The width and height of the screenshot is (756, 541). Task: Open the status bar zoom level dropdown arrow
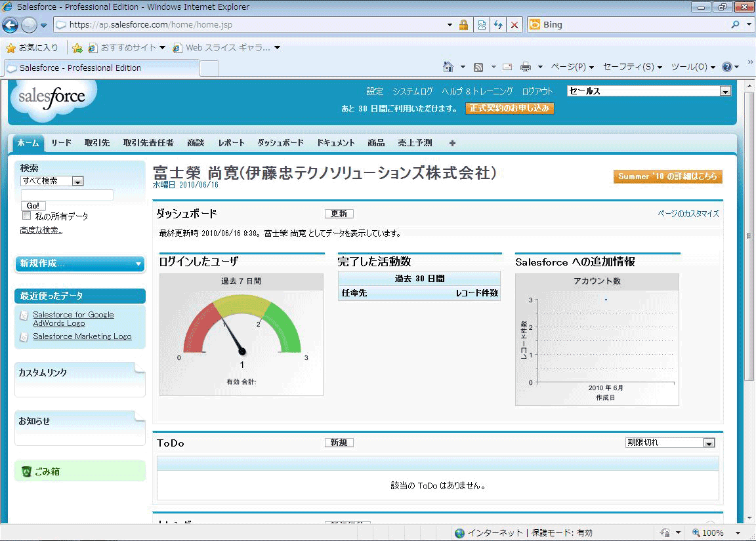click(x=738, y=533)
